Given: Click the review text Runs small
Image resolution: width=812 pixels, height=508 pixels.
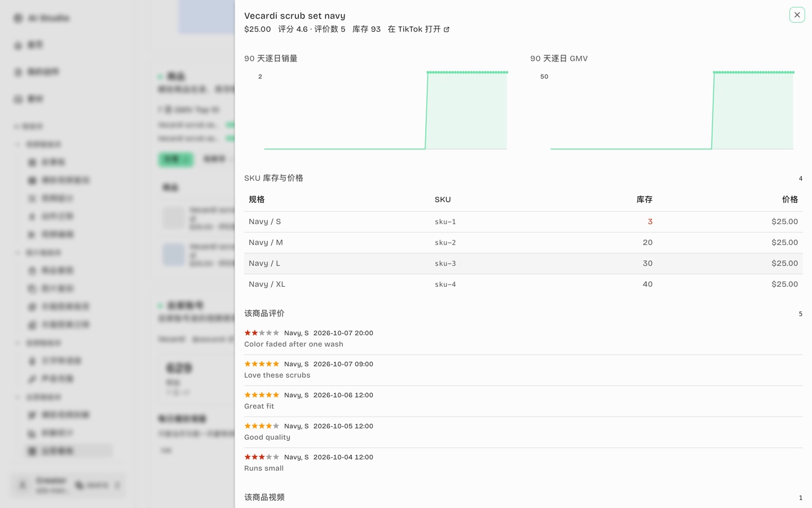Looking at the screenshot, I should click(x=264, y=468).
